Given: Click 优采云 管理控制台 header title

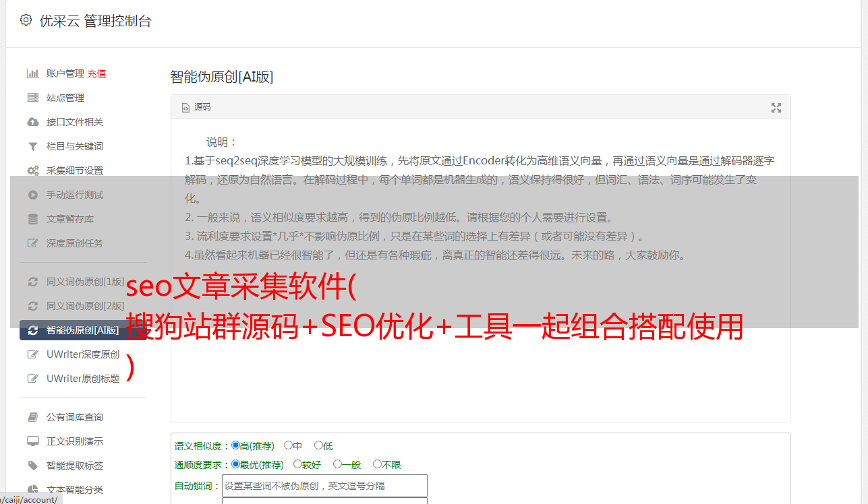Looking at the screenshot, I should point(95,21).
